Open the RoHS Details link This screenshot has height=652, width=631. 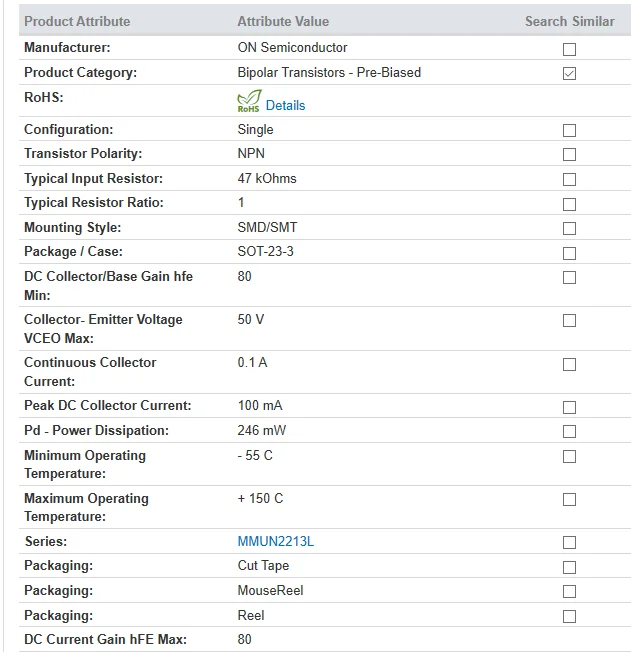[285, 106]
